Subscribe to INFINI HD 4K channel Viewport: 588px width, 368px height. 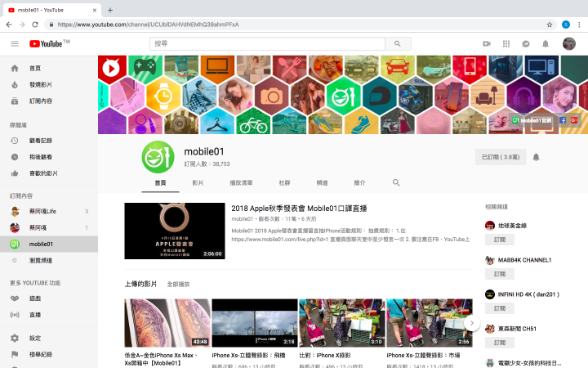coord(500,308)
